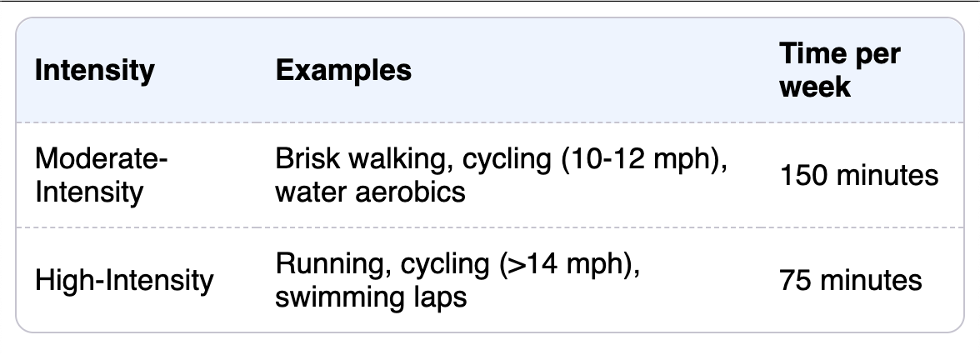Select the text "swimming laps"

tap(371, 296)
